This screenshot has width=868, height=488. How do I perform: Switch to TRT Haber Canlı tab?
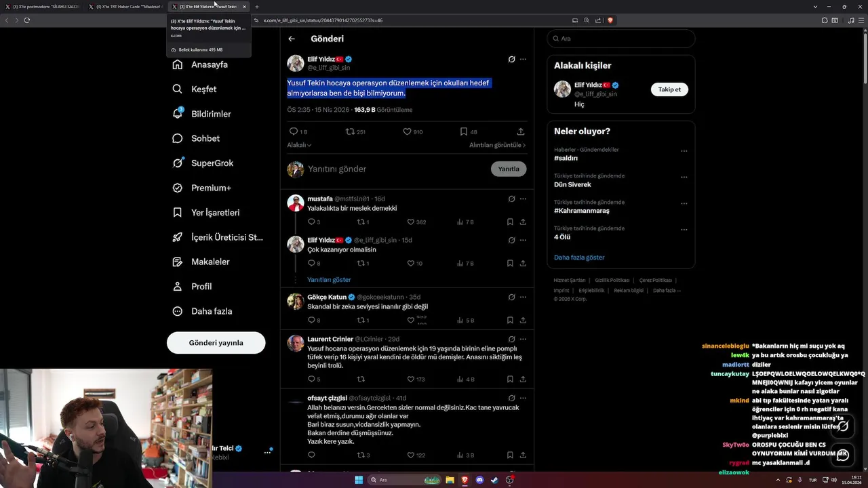point(125,7)
